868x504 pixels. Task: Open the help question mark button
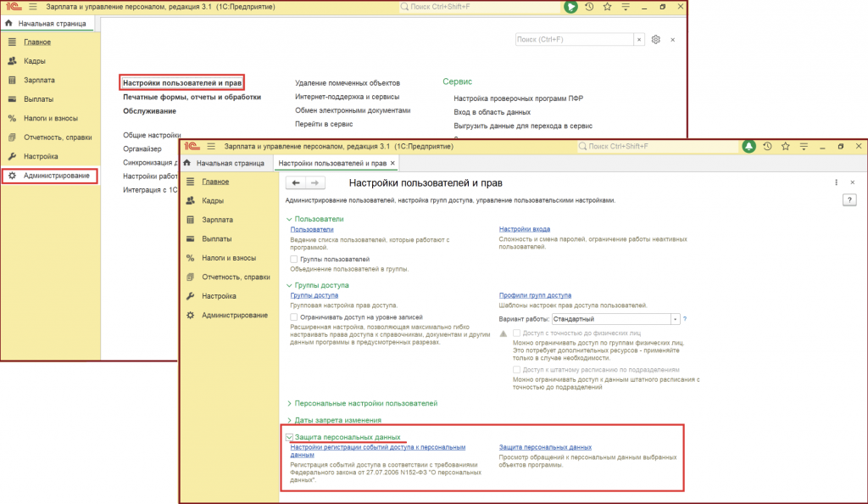[x=849, y=199]
